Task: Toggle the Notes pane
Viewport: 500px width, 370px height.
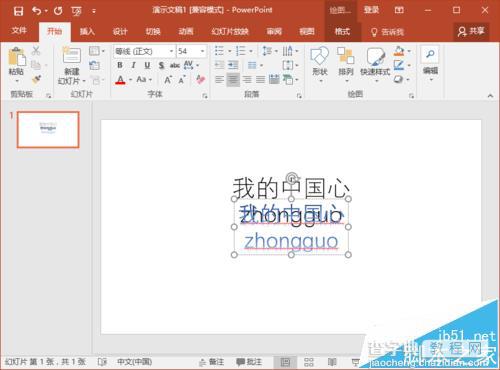Action: 211,362
